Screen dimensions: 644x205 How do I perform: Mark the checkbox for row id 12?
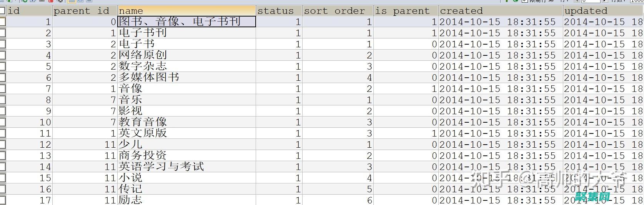click(2, 145)
